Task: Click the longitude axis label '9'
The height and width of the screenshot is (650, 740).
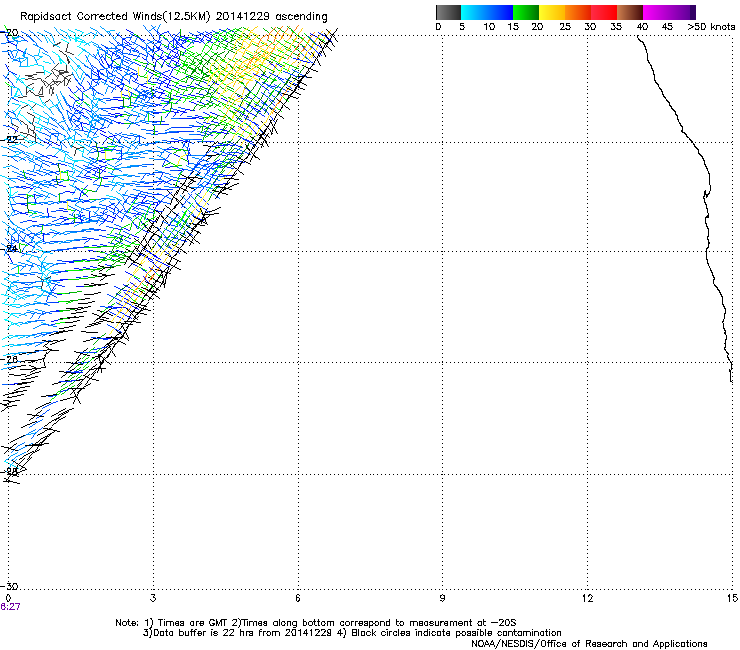Action: 442,598
